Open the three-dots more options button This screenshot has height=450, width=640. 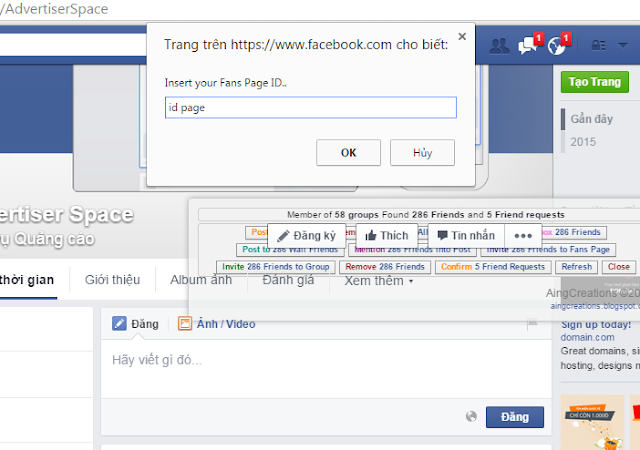tap(523, 236)
